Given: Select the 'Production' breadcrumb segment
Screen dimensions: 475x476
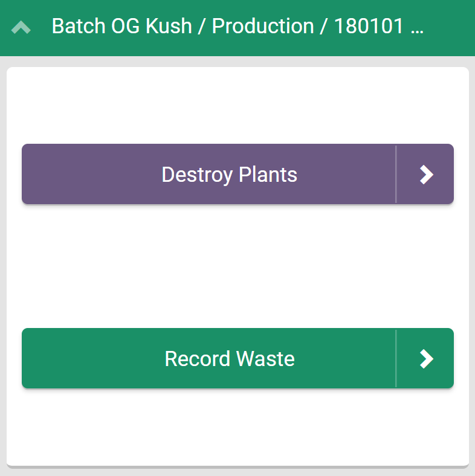Looking at the screenshot, I should pyautogui.click(x=263, y=27).
